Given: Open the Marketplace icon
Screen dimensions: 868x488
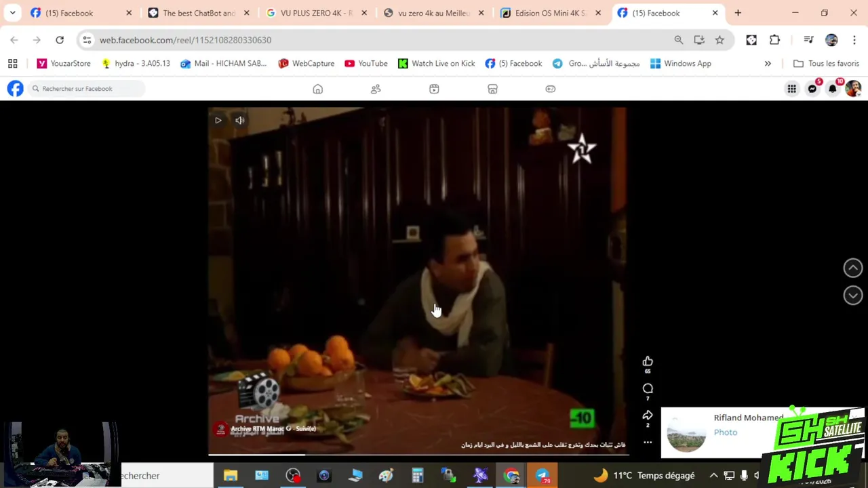Looking at the screenshot, I should (492, 89).
